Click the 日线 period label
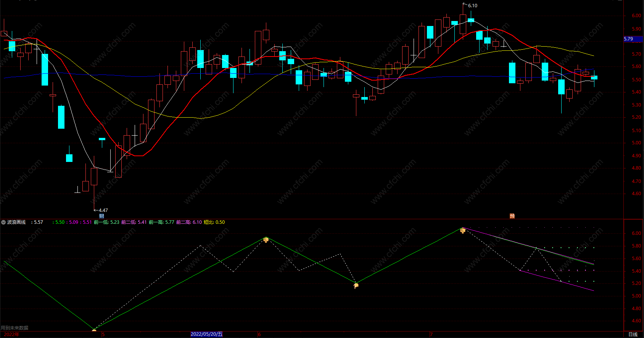 pos(633,335)
